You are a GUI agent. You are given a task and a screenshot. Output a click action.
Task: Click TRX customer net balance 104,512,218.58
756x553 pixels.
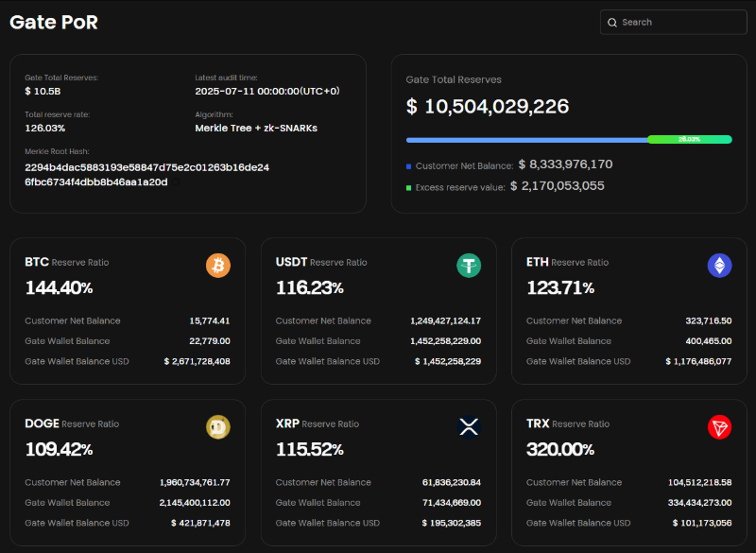pyautogui.click(x=699, y=482)
